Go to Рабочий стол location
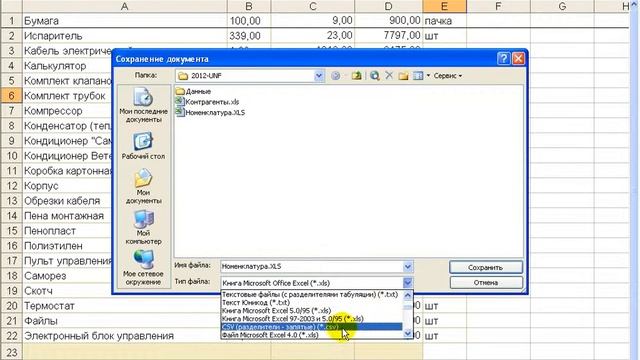 pyautogui.click(x=143, y=146)
